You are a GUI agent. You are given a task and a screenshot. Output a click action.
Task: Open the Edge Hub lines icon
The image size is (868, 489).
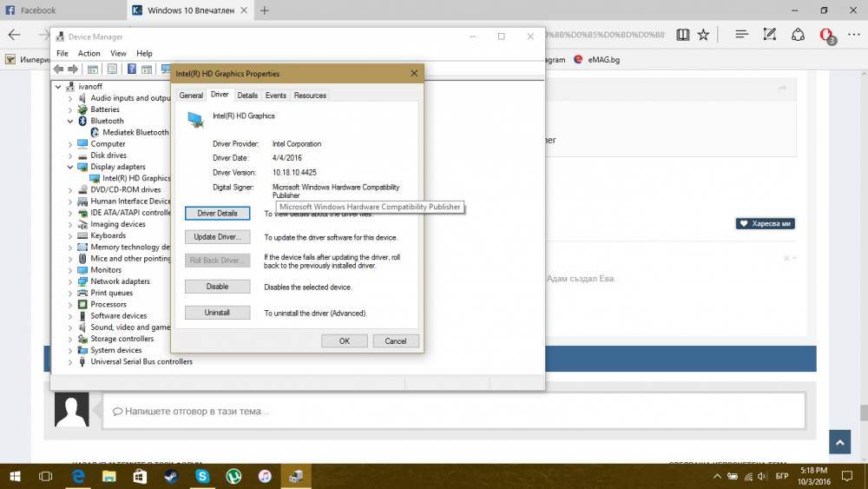pyautogui.click(x=742, y=35)
